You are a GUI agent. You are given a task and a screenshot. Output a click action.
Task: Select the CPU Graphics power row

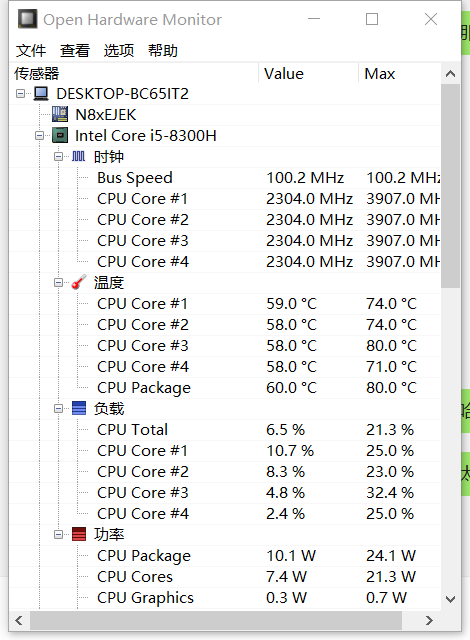pyautogui.click(x=225, y=598)
